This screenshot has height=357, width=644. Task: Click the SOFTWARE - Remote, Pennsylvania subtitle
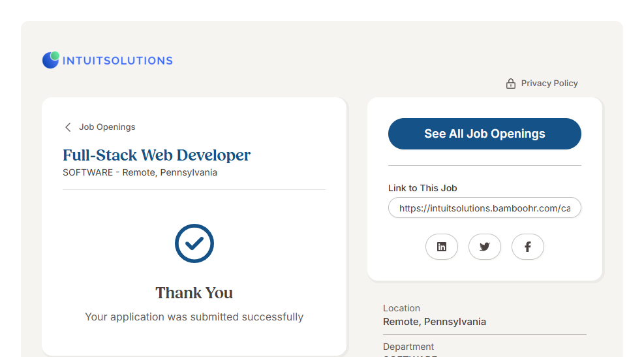click(140, 173)
